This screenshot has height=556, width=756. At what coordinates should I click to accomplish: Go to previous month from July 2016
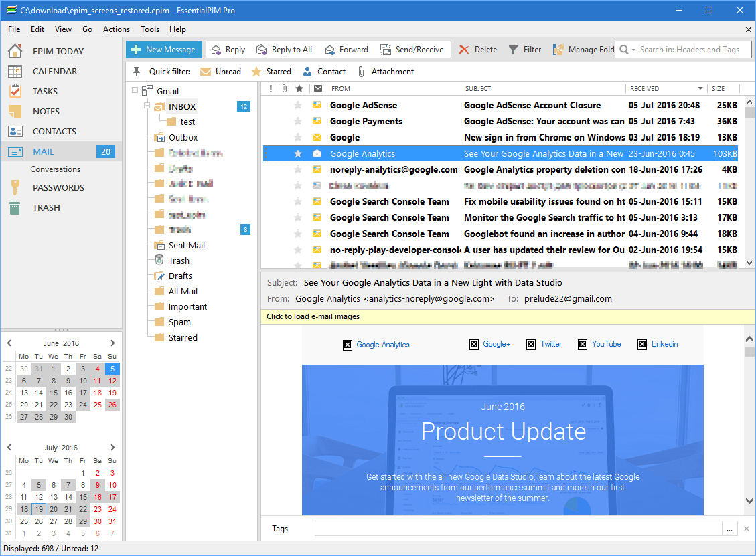(x=9, y=447)
